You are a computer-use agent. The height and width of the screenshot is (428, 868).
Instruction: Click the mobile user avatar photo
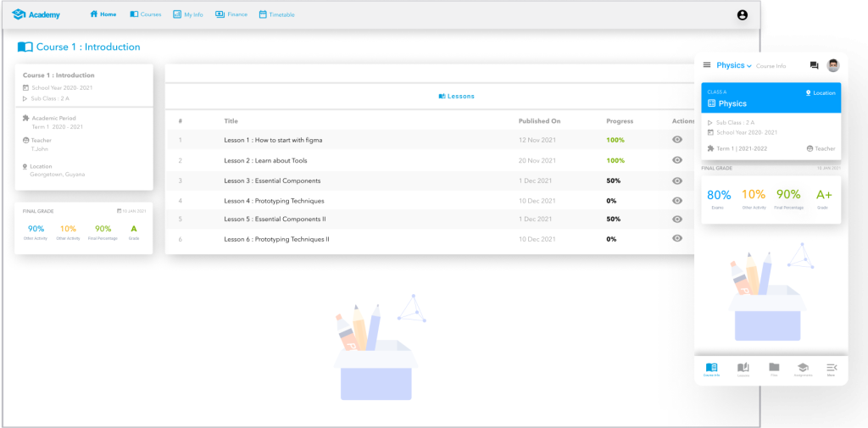[832, 65]
